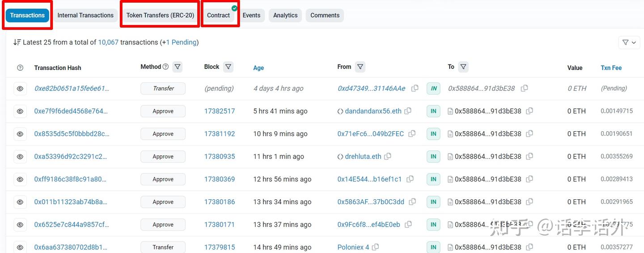Screen dimensions: 644x253
Task: Copy drehluta.eth address
Action: pyautogui.click(x=388, y=156)
